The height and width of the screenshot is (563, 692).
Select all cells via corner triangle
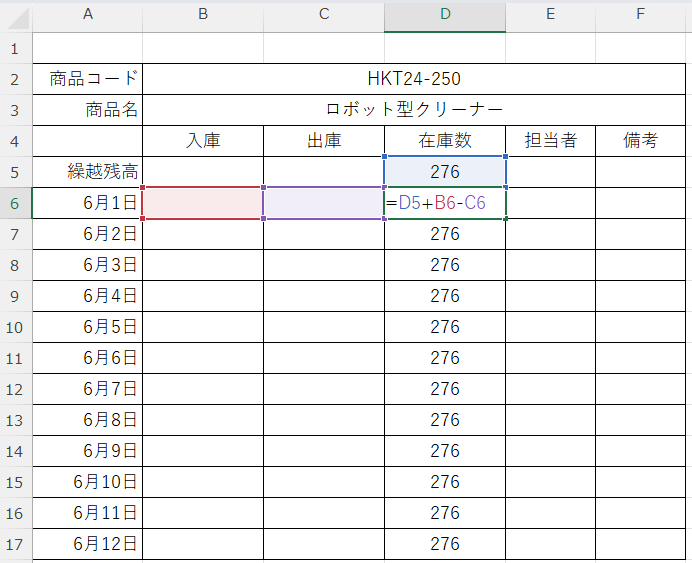coord(17,18)
